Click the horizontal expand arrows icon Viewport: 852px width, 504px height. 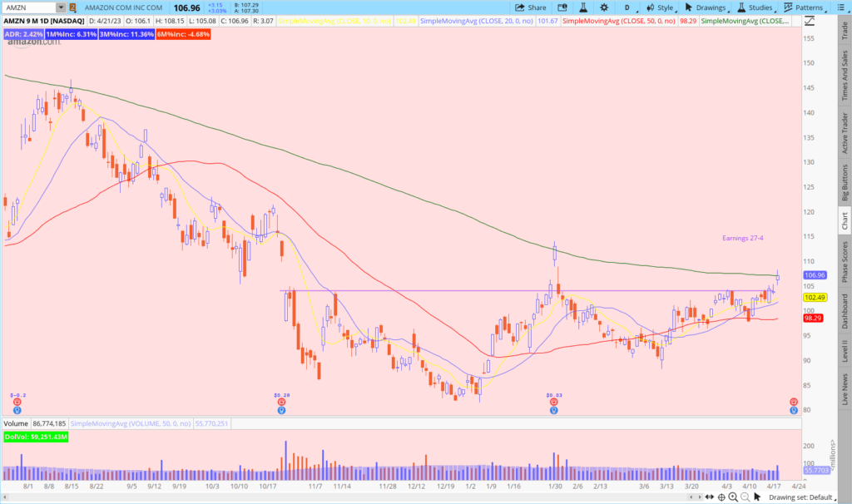710,497
